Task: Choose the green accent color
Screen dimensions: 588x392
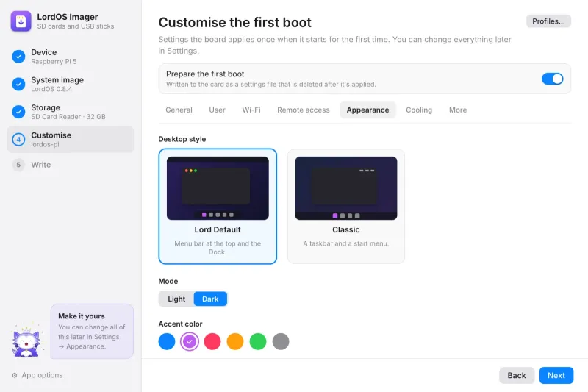Action: pos(258,342)
